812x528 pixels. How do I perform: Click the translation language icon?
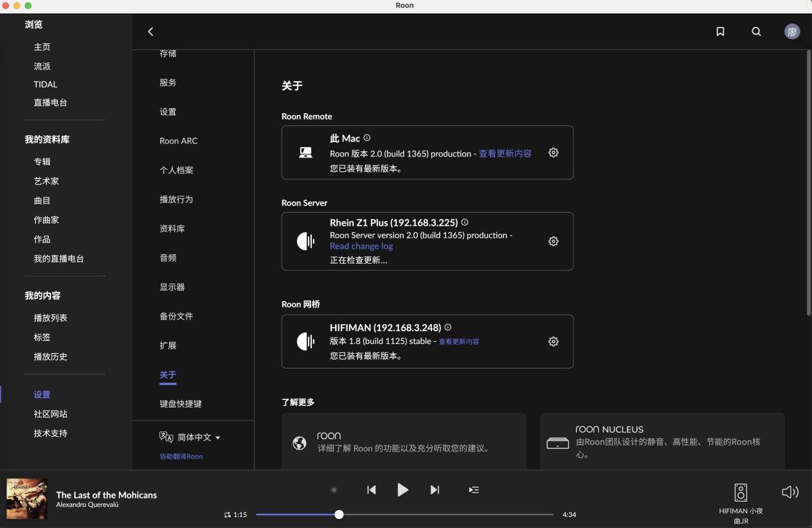click(x=166, y=437)
